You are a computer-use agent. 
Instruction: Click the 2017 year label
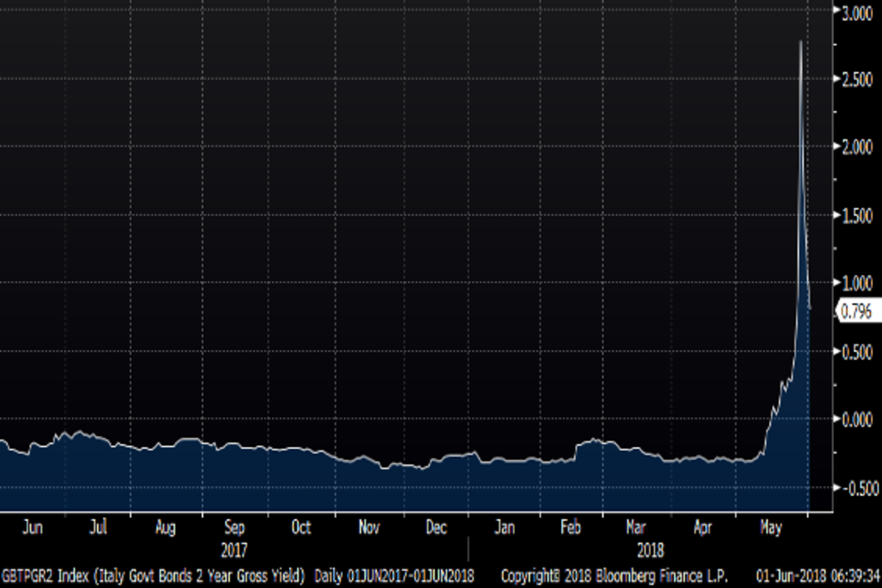click(234, 551)
